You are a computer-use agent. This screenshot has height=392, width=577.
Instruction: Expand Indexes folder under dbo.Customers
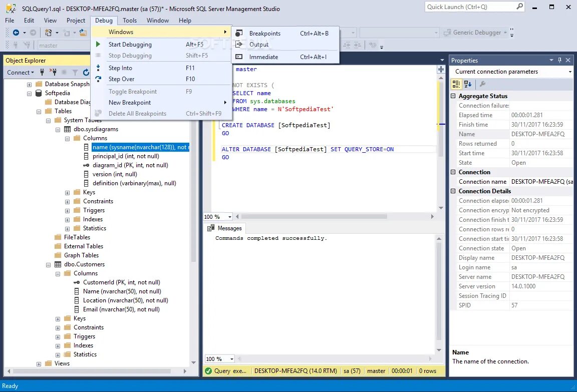click(x=58, y=345)
